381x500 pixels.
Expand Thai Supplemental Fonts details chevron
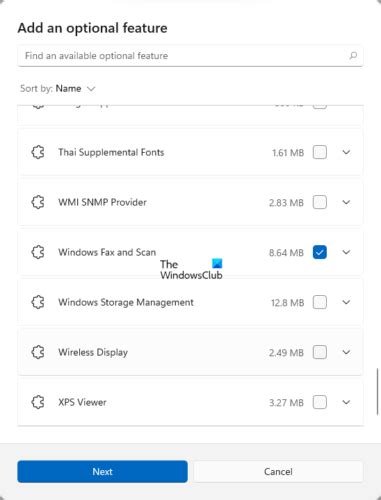click(x=346, y=152)
